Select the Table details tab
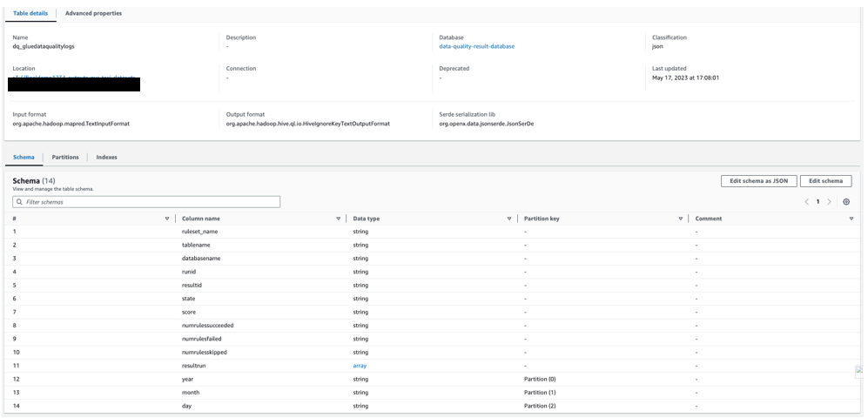 pos(30,13)
